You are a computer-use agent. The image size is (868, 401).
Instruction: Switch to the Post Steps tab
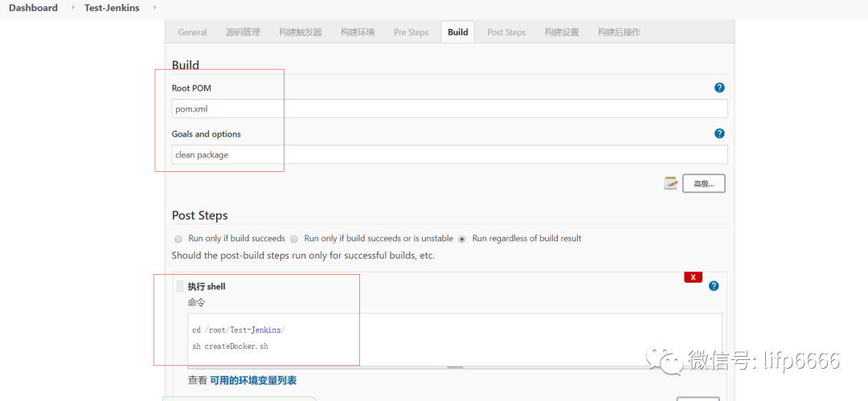[x=506, y=32]
